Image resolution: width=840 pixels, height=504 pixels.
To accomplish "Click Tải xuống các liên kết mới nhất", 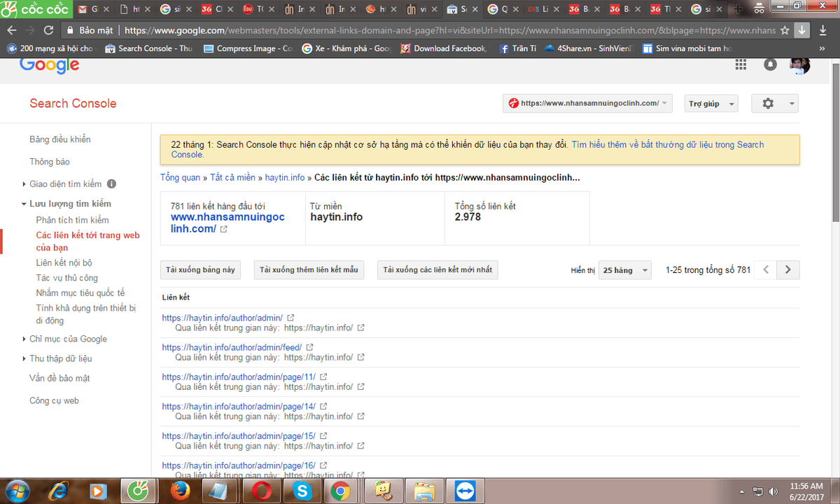I will click(x=437, y=270).
